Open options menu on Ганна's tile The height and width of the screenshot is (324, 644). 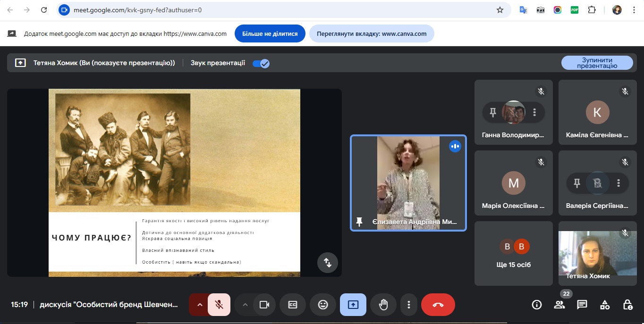click(x=534, y=112)
